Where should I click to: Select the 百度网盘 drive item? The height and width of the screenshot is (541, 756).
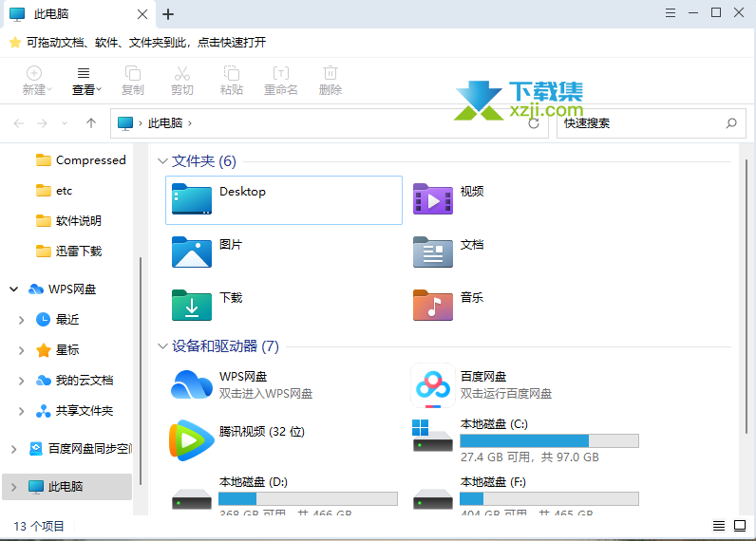point(482,385)
